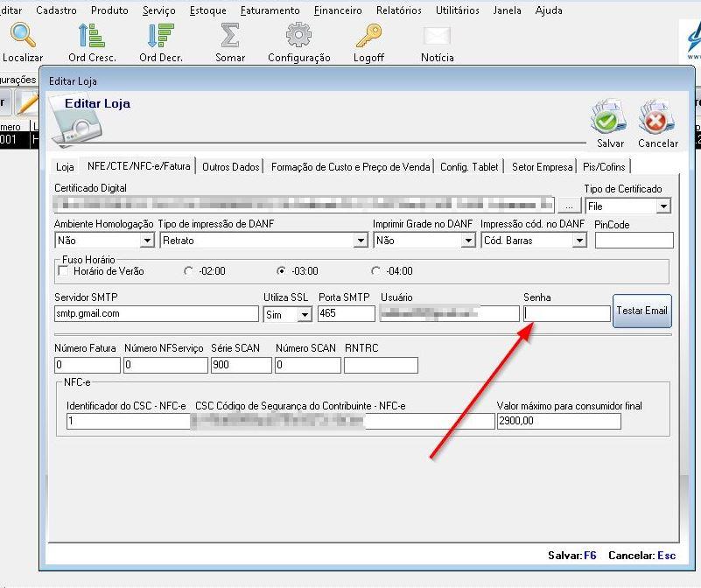Screen dimensions: 701x588
Task: Click the Cancelar red X icon
Action: click(656, 118)
